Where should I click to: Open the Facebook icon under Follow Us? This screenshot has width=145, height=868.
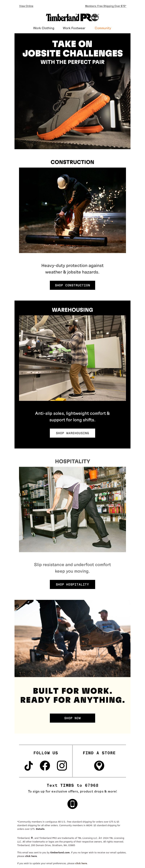tap(45, 766)
